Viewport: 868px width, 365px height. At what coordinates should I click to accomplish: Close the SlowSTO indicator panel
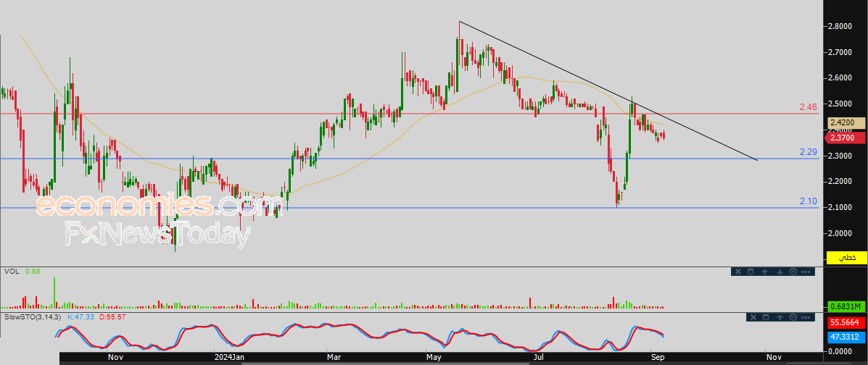point(753,317)
